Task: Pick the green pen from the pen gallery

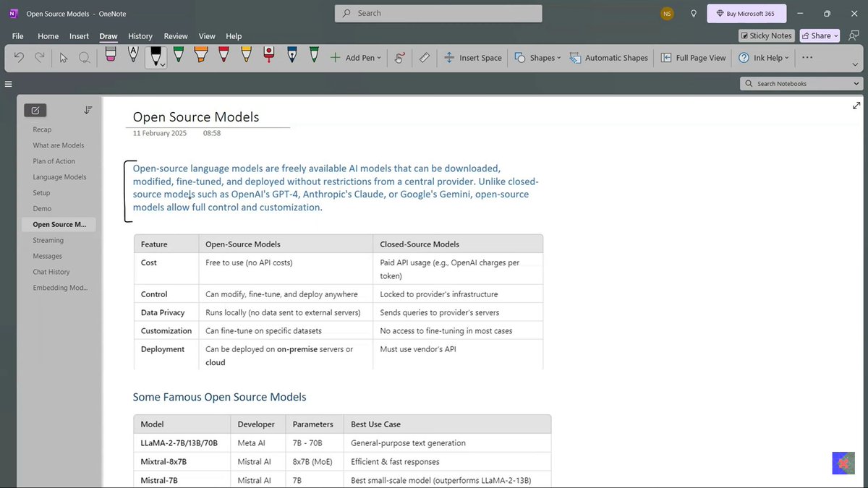Action: pos(178,57)
